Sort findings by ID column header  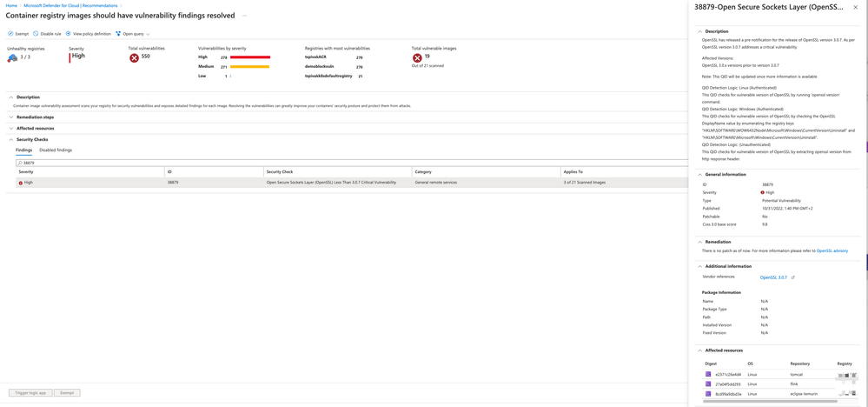point(169,172)
